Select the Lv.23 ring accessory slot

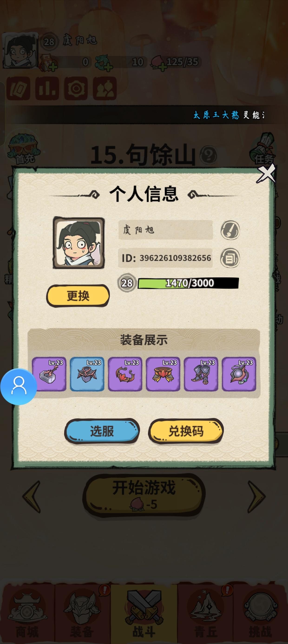pos(239,374)
